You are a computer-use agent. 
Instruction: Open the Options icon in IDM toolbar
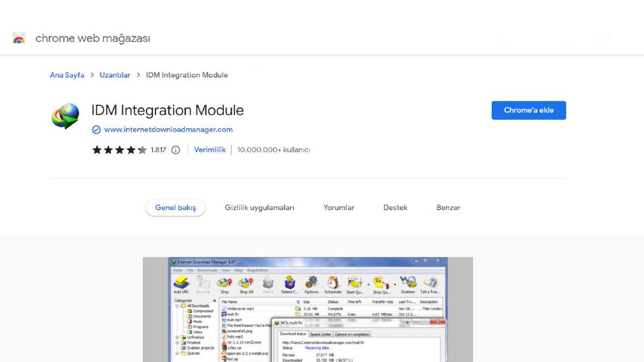tap(310, 283)
